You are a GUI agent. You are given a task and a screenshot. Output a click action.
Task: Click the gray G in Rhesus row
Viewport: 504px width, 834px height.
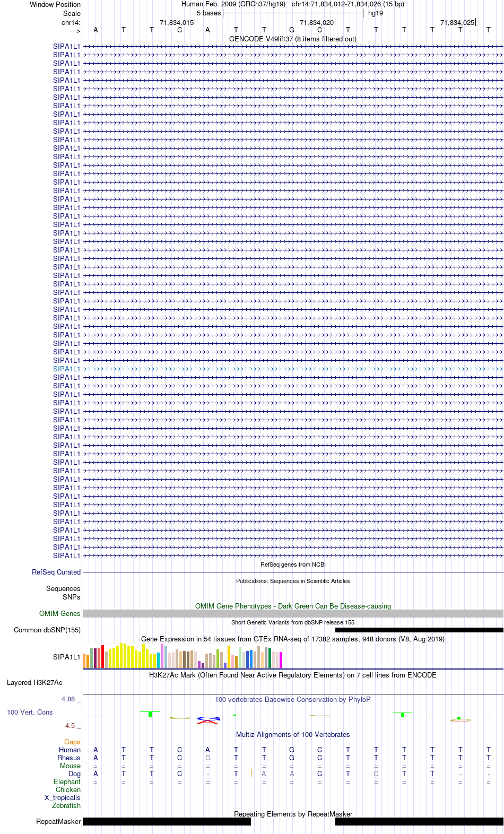(x=208, y=758)
